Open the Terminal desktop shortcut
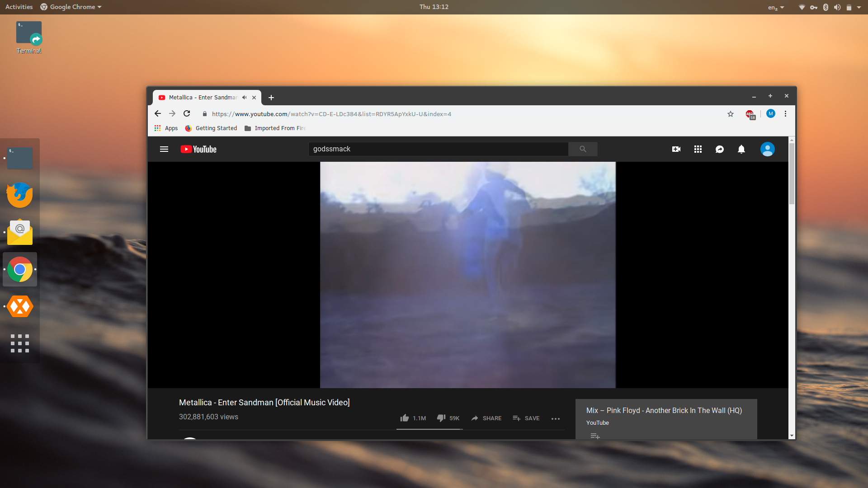Viewport: 868px width, 488px height. (x=29, y=38)
